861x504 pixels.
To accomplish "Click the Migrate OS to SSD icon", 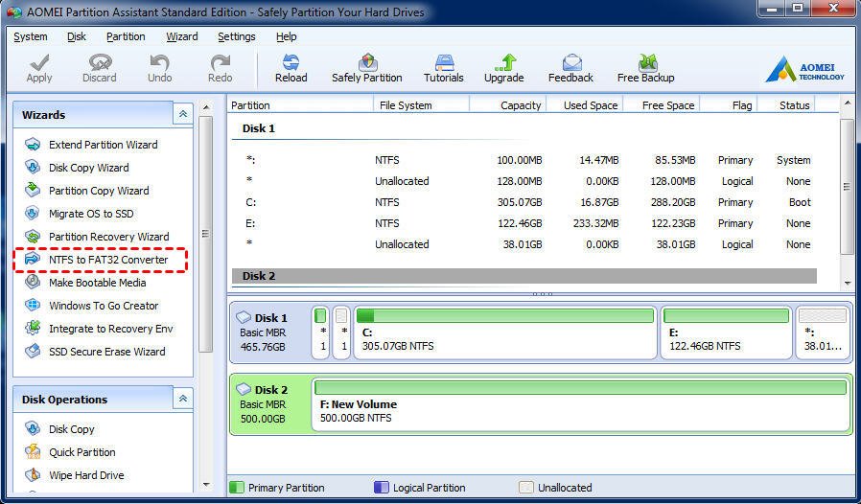I will coord(33,213).
